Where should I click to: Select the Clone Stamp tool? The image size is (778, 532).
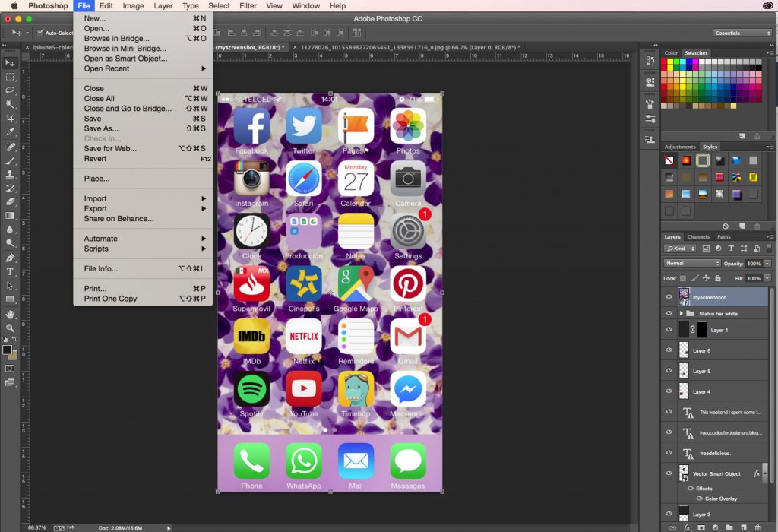[10, 175]
